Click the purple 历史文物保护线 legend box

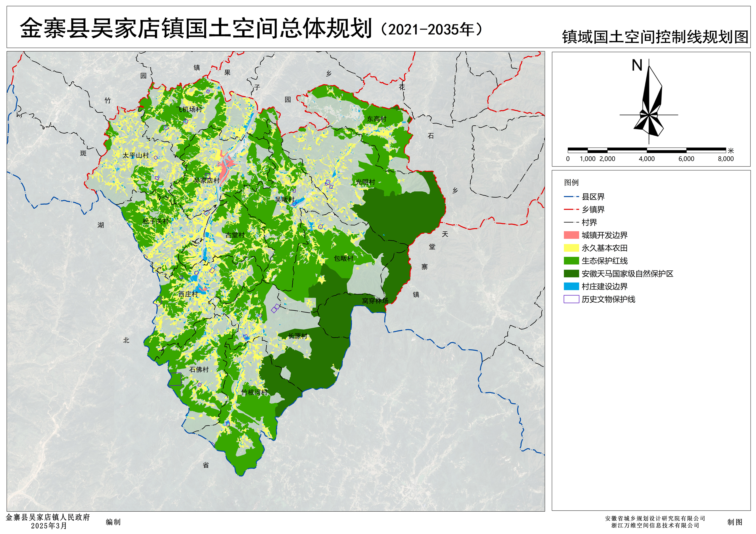point(571,299)
